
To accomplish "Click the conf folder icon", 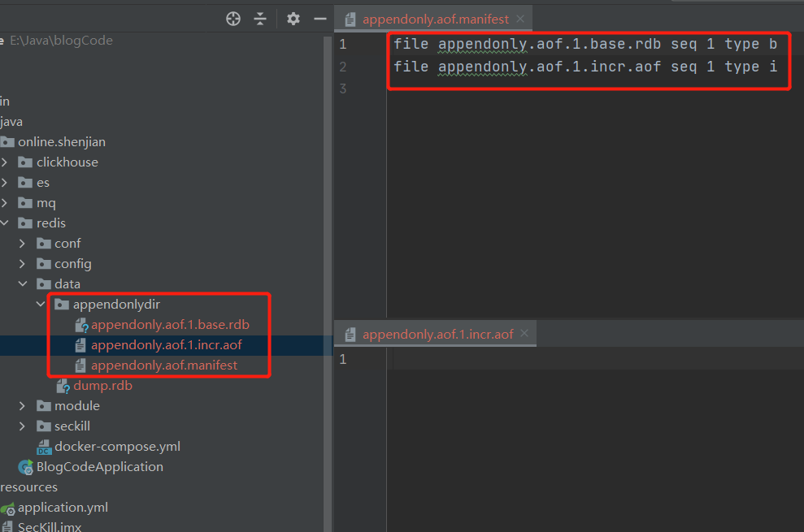I will coord(44,244).
